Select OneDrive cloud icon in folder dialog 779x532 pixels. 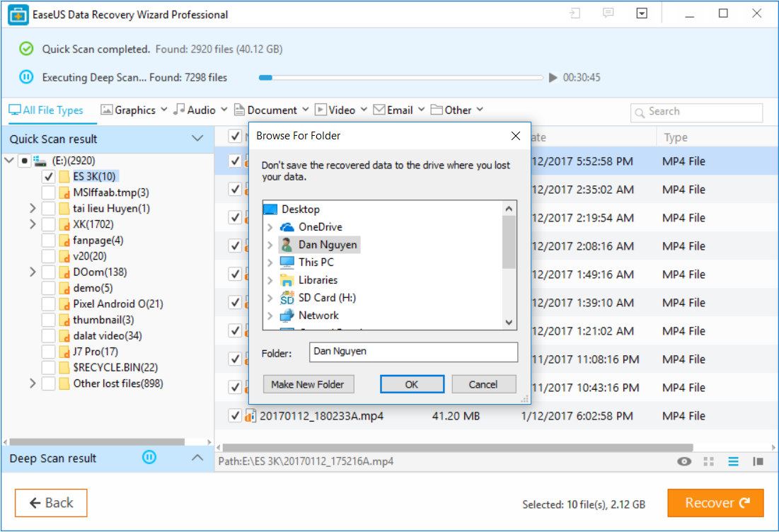point(287,227)
